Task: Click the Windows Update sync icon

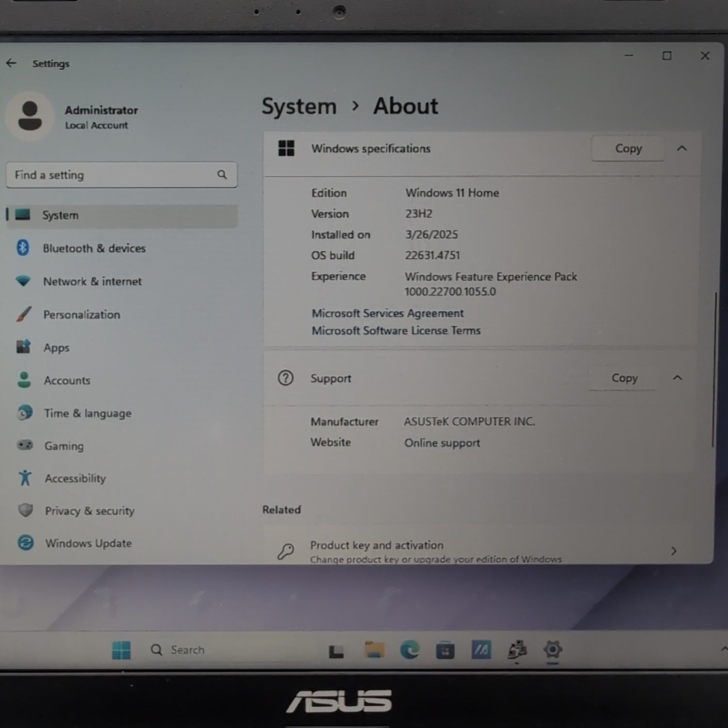Action: pos(26,543)
